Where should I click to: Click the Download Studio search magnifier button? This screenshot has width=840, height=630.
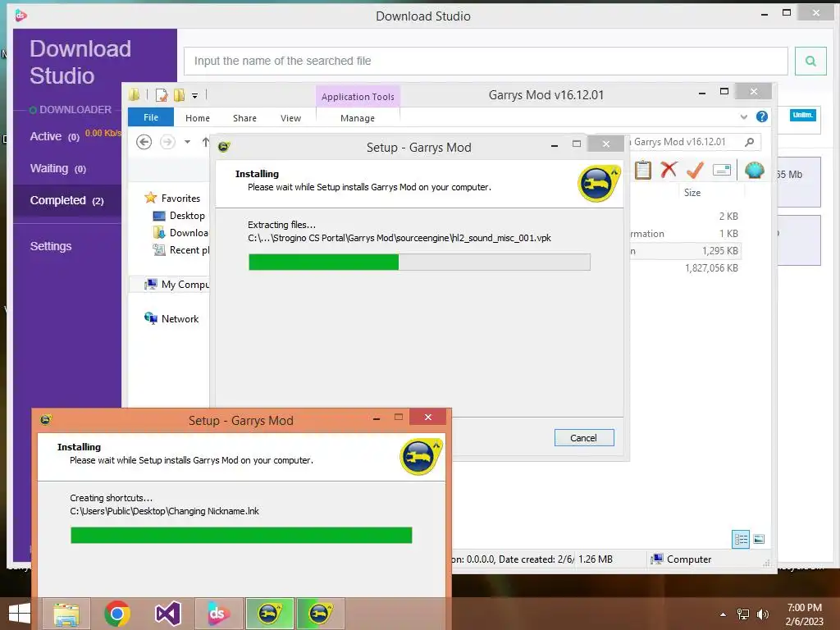click(x=810, y=61)
